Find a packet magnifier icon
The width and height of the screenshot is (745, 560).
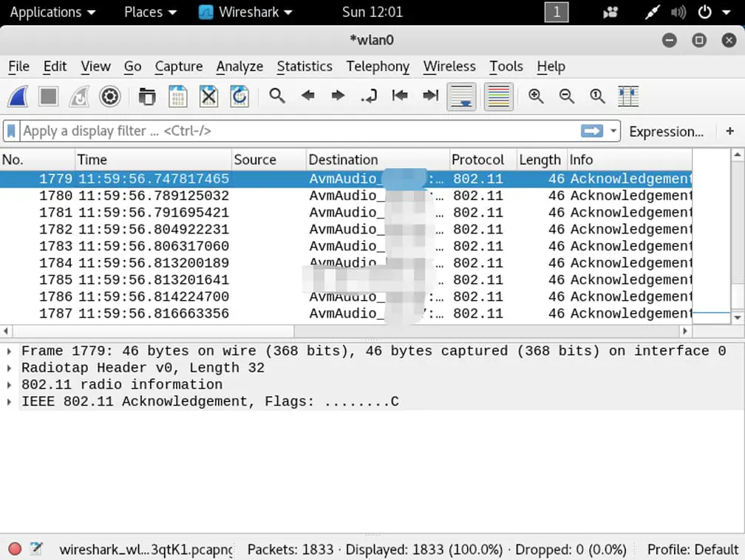[x=277, y=96]
